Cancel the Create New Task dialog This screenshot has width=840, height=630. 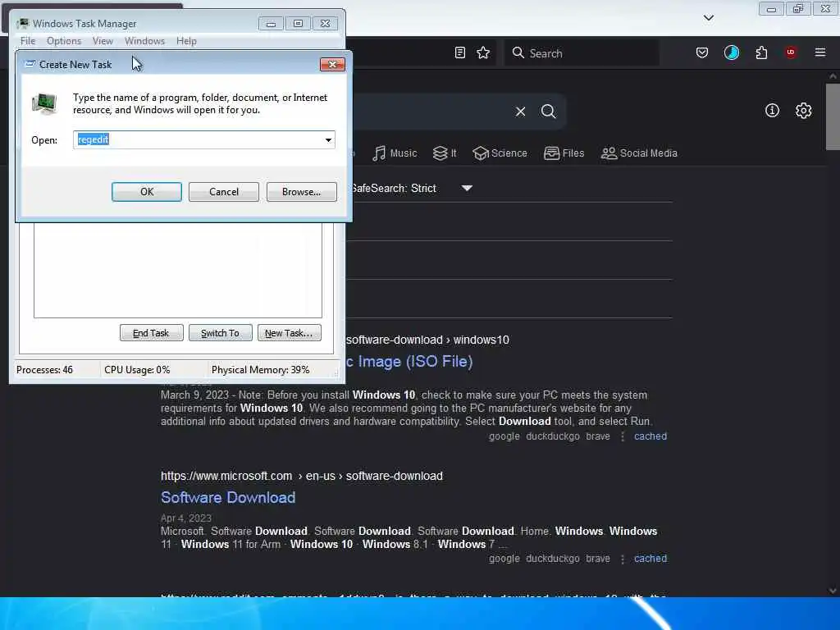click(x=224, y=192)
